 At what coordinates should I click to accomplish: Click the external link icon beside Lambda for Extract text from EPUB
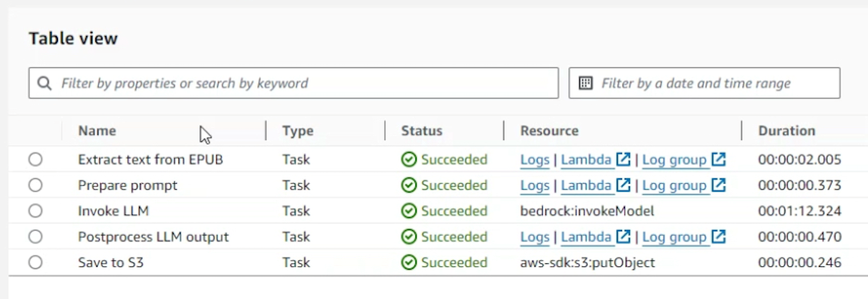pos(623,159)
